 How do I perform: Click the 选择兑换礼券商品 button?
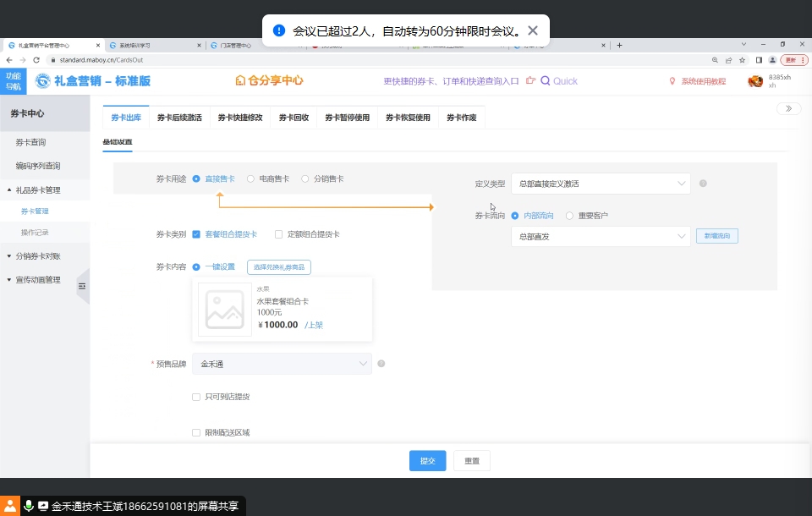278,267
